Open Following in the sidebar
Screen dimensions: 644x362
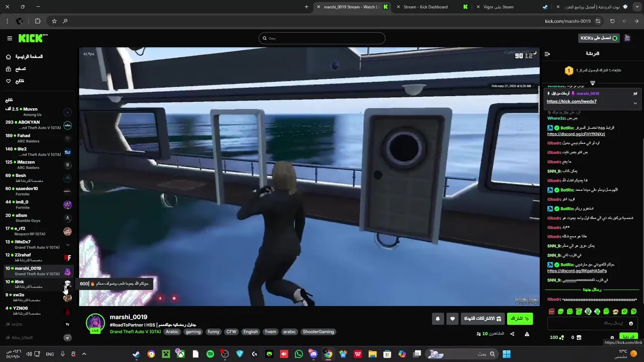coord(15,81)
